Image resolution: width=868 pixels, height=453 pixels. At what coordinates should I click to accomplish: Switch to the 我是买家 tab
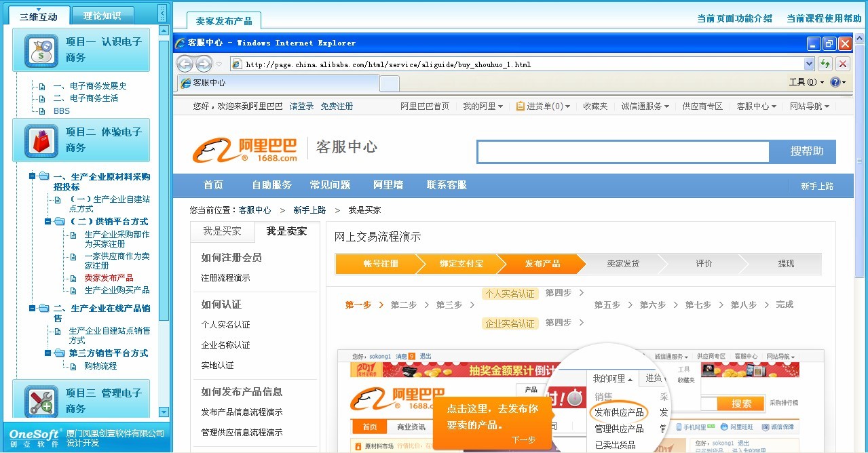[222, 231]
